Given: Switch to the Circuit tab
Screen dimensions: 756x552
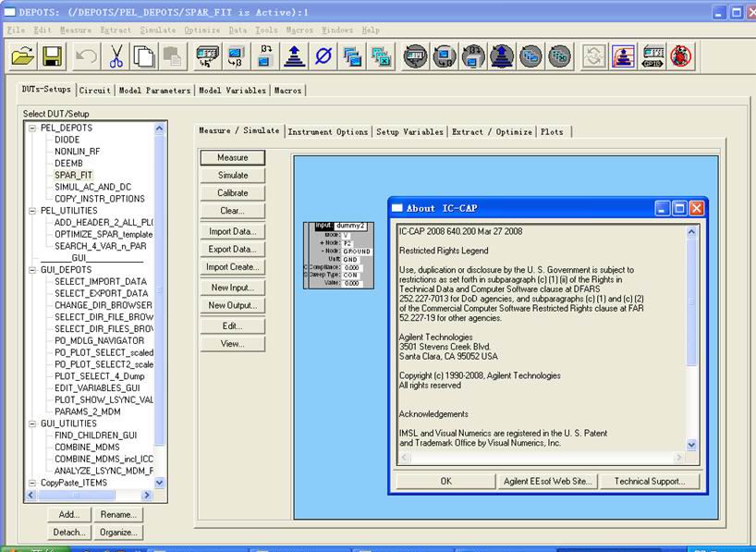Looking at the screenshot, I should 95,91.
